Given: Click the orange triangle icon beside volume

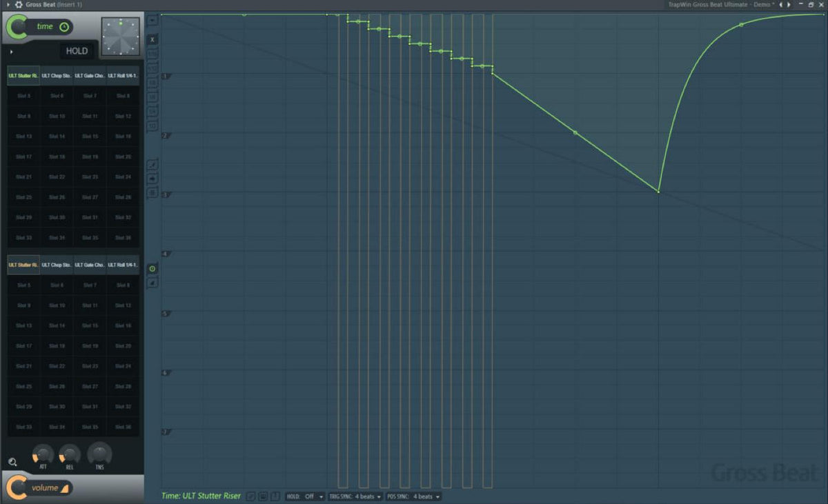Looking at the screenshot, I should [x=65, y=489].
